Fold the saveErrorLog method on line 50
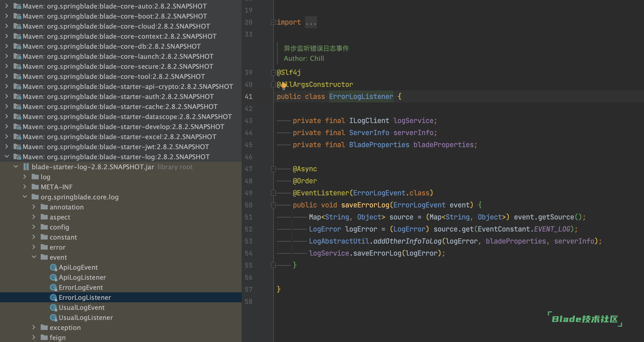The width and height of the screenshot is (644, 342). point(273,205)
